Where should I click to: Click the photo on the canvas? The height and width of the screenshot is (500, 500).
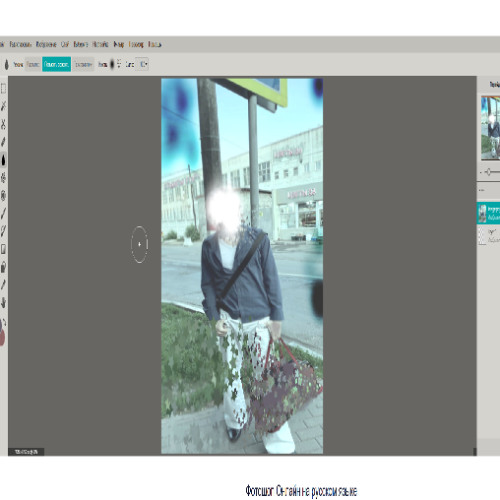242,266
